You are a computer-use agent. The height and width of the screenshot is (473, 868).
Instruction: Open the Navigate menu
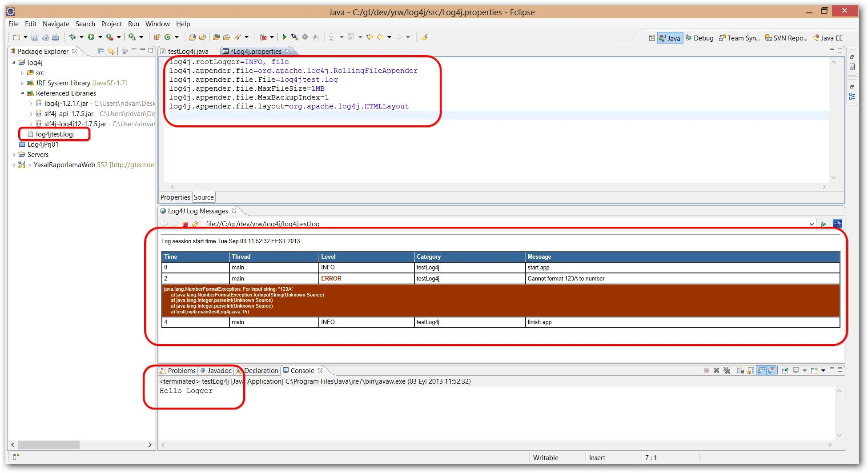tap(56, 24)
